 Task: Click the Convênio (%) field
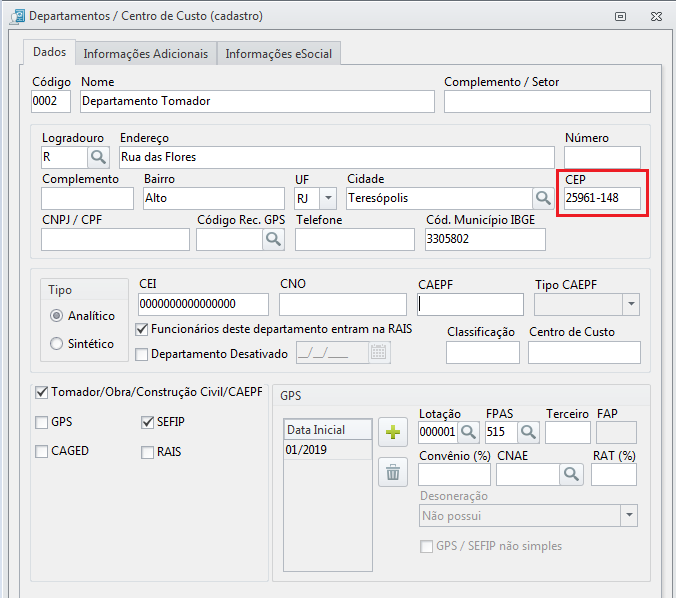(454, 475)
